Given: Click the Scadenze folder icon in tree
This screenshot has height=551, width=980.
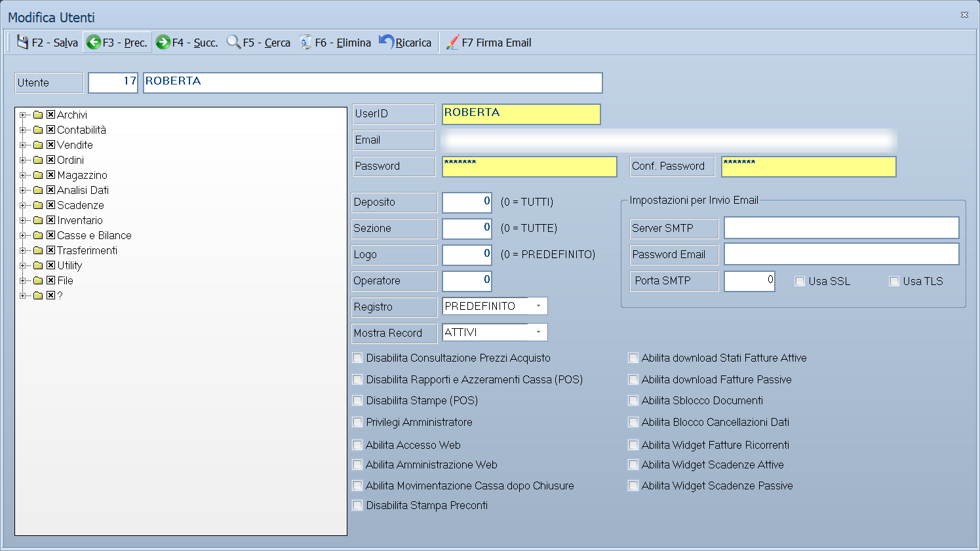Looking at the screenshot, I should [38, 205].
